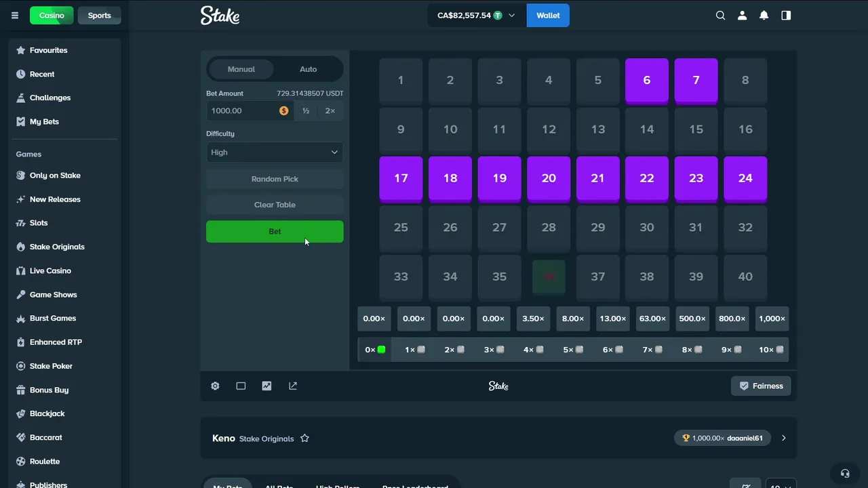Viewport: 868px width, 488px height.
Task: Open the user profile icon
Action: (743, 16)
